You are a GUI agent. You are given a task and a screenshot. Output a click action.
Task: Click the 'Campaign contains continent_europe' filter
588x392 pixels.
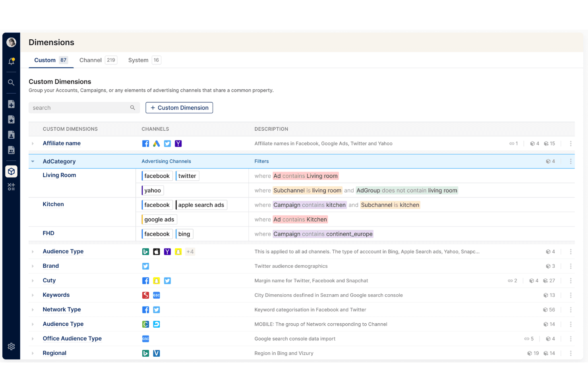click(323, 234)
